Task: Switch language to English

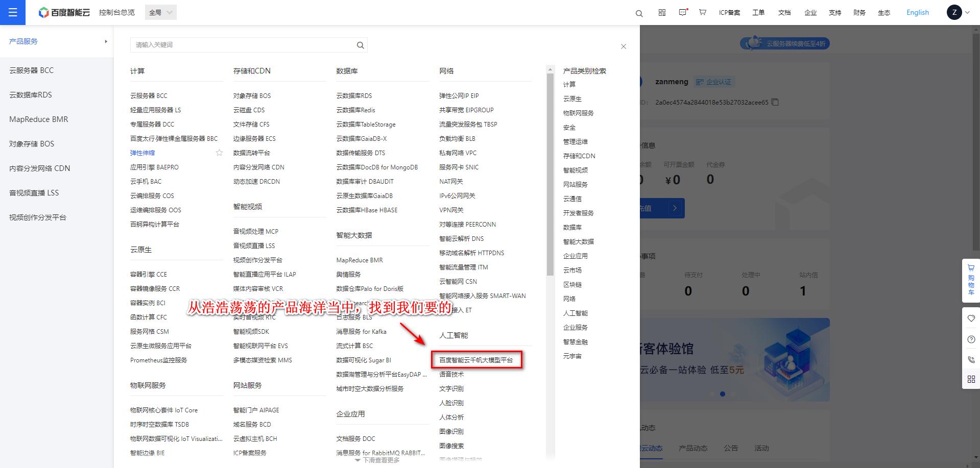Action: 917,12
